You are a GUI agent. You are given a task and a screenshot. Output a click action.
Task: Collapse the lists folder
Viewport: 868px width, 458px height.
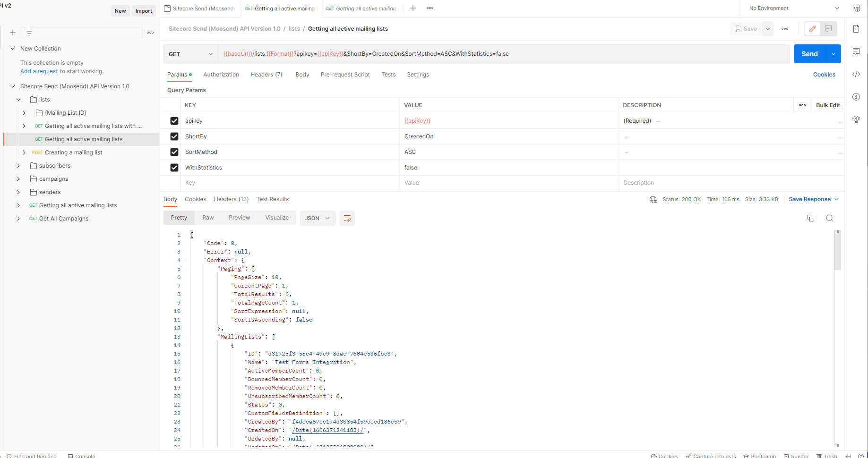(x=18, y=100)
